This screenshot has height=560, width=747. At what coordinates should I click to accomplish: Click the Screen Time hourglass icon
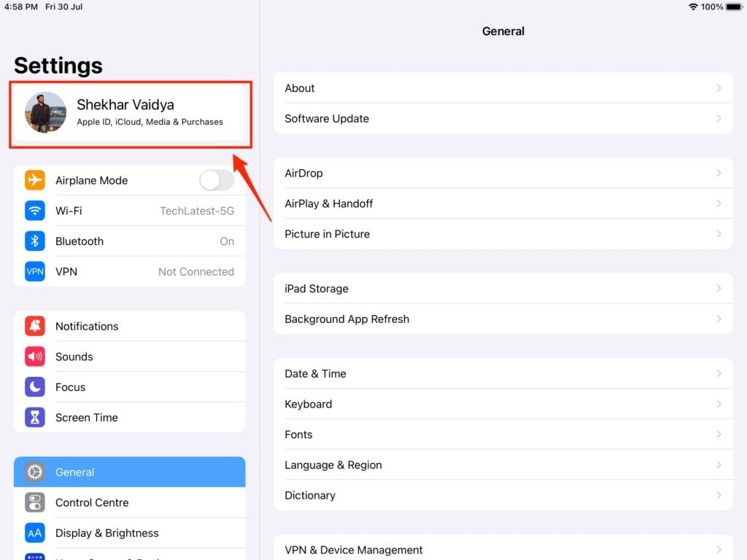pos(35,418)
